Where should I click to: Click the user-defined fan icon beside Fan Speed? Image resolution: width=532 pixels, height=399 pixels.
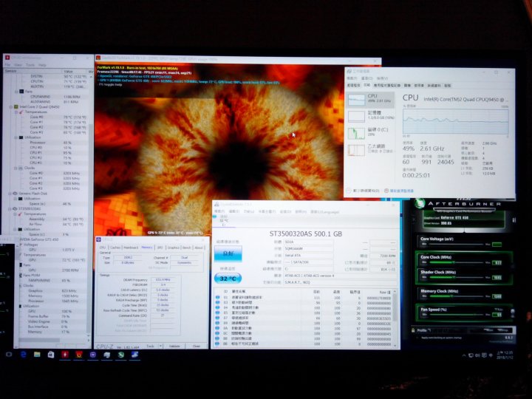click(512, 311)
